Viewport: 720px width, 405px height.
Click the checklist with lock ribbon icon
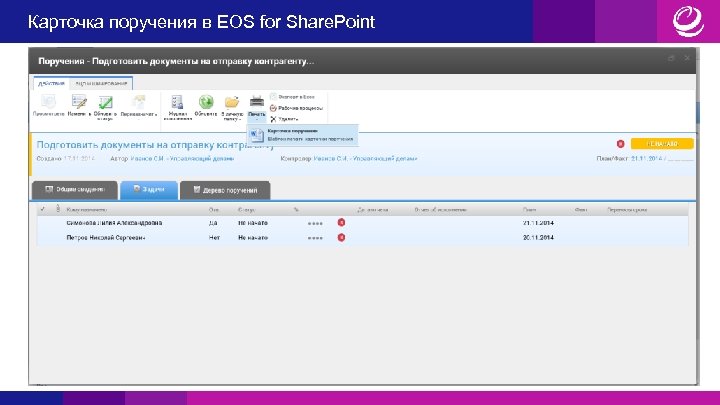click(x=177, y=102)
